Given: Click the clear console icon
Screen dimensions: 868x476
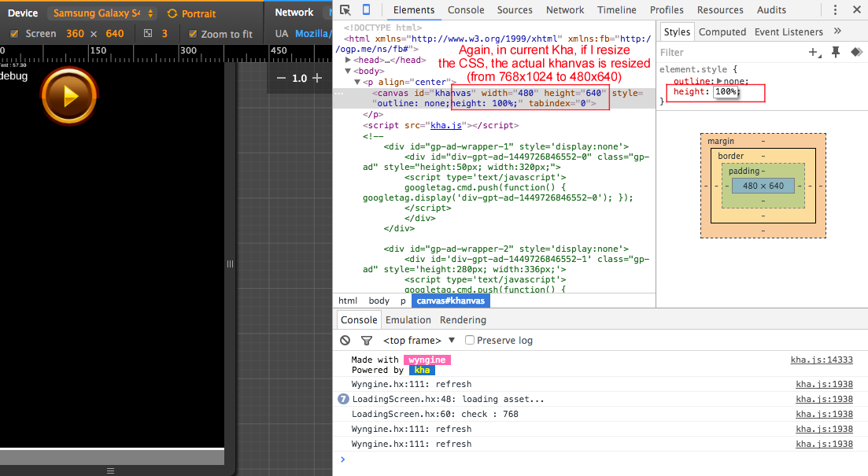Looking at the screenshot, I should pos(345,340).
